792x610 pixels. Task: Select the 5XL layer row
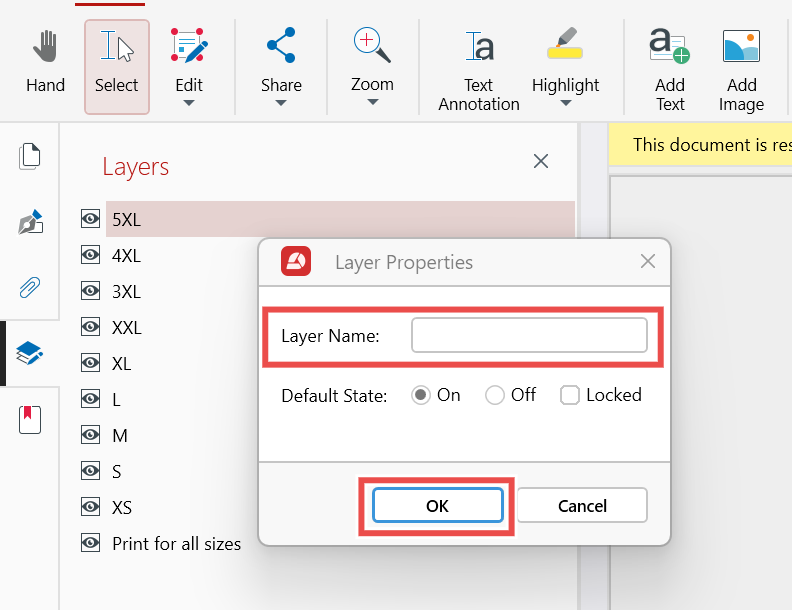coord(340,219)
